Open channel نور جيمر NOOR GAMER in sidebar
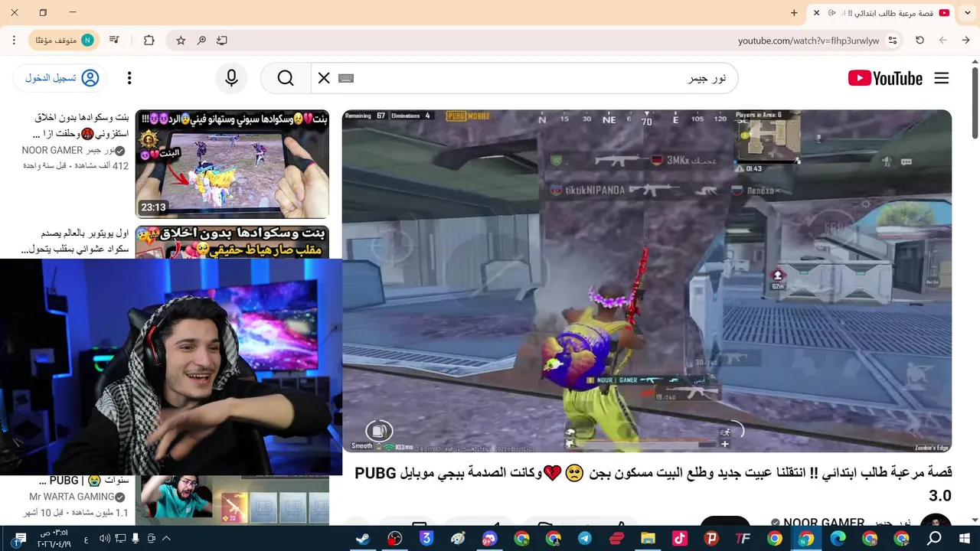Screen dimensions: 980x551 tap(73, 151)
